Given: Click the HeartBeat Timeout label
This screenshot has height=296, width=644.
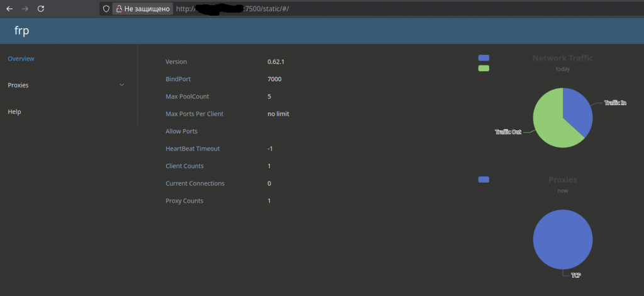Looking at the screenshot, I should 192,149.
